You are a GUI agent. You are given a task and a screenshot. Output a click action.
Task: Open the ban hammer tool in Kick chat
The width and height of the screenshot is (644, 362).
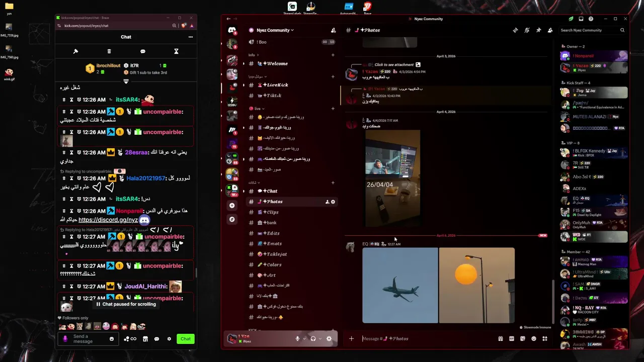(x=75, y=51)
